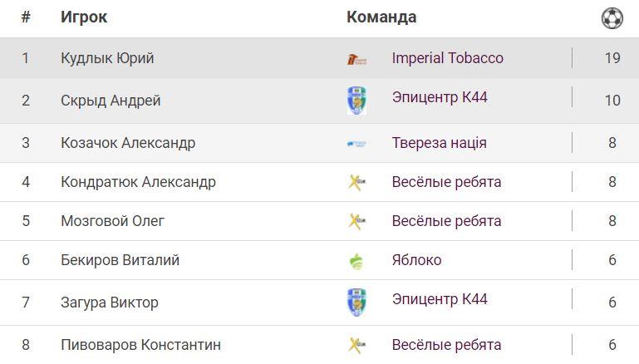Click team logo in Пивоваров Константин row
This screenshot has height=364, width=639.
356,345
